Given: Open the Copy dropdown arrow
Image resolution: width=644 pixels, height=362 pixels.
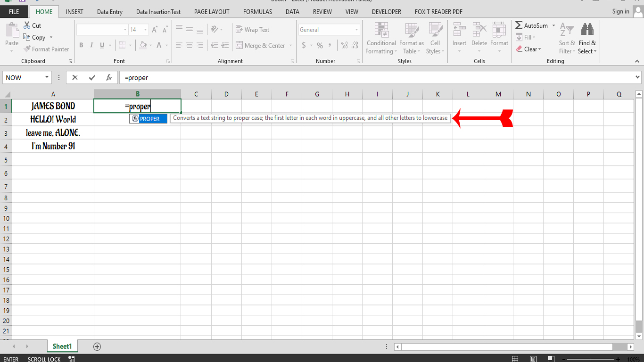Looking at the screenshot, I should 51,38.
